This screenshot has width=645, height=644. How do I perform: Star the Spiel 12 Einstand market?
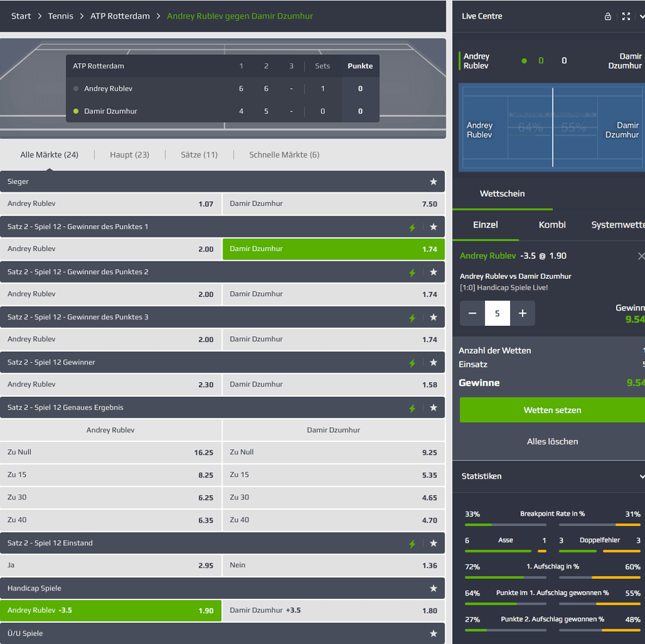(433, 543)
